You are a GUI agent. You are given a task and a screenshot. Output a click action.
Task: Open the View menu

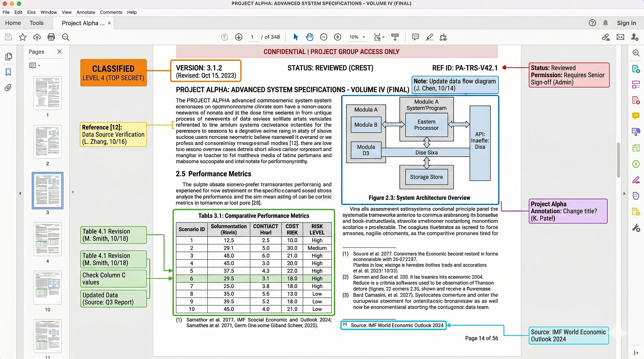66,12
